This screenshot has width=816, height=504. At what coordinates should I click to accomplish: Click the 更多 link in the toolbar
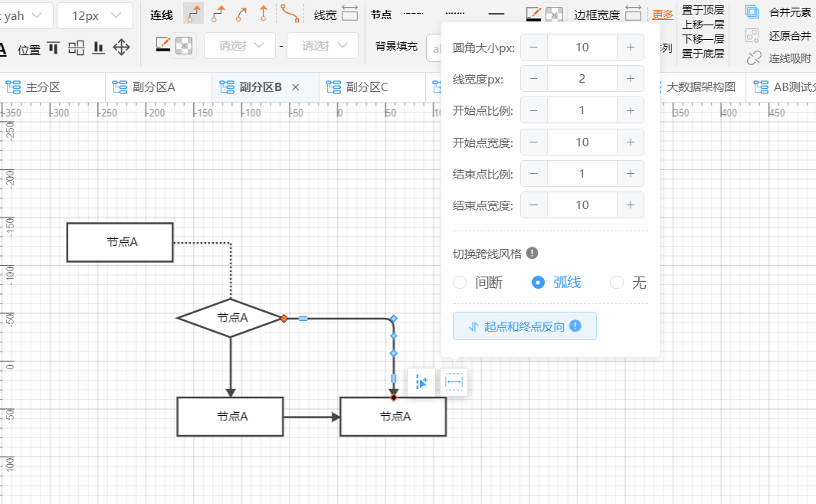[x=661, y=13]
